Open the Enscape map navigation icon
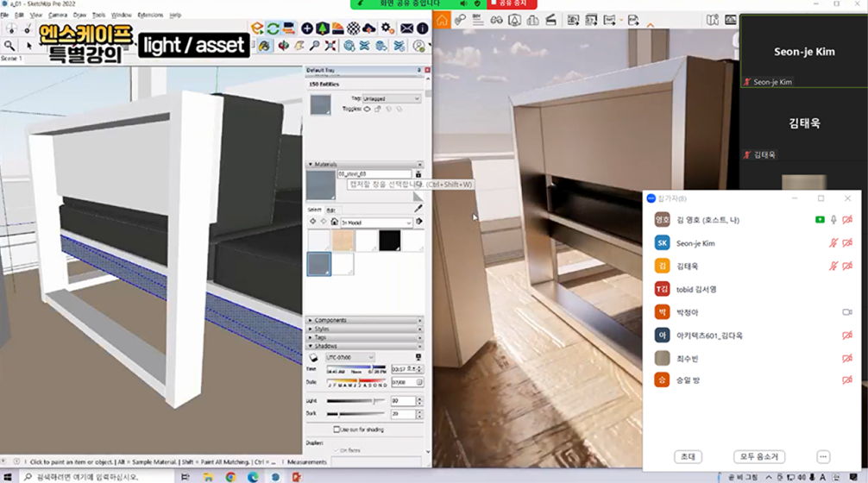This screenshot has width=868, height=483. [713, 21]
